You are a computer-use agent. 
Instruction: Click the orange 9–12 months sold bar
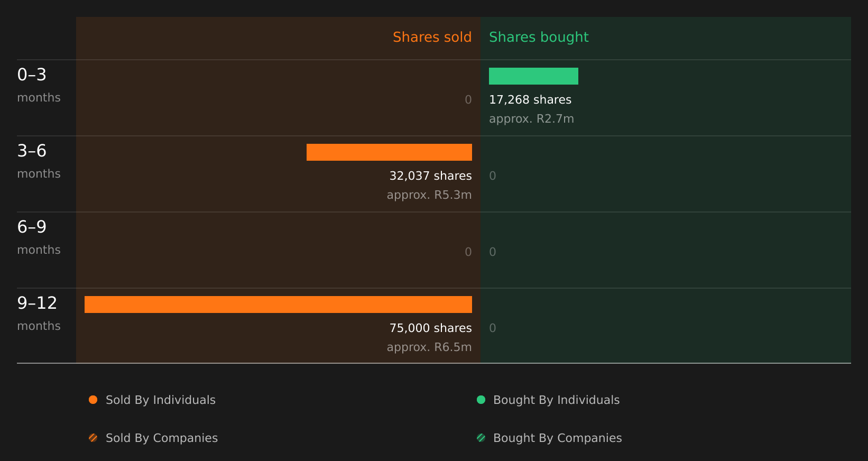(278, 305)
